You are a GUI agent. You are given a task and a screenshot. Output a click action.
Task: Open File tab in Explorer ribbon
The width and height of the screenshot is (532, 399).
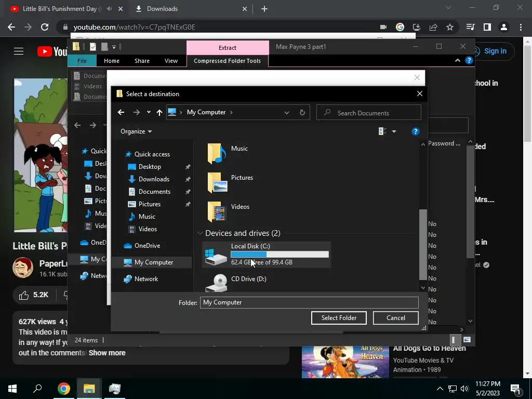82,61
